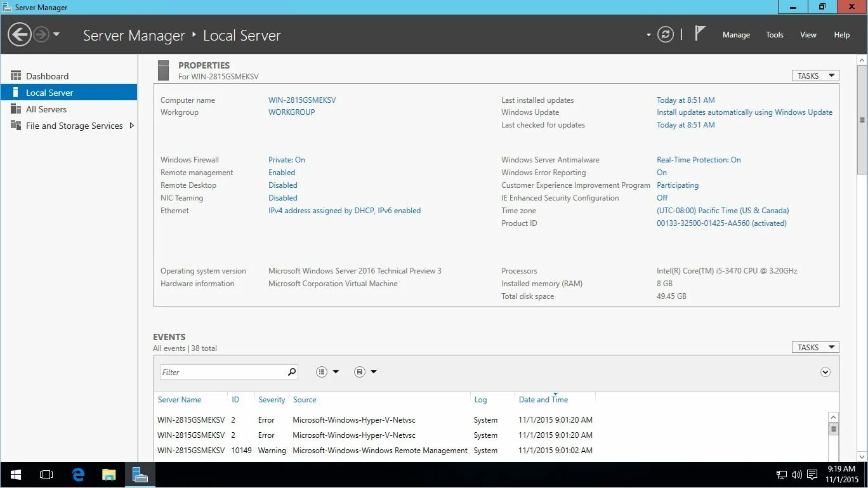This screenshot has width=868, height=488.
Task: Click the Local Server icon in sidebar
Action: click(16, 92)
